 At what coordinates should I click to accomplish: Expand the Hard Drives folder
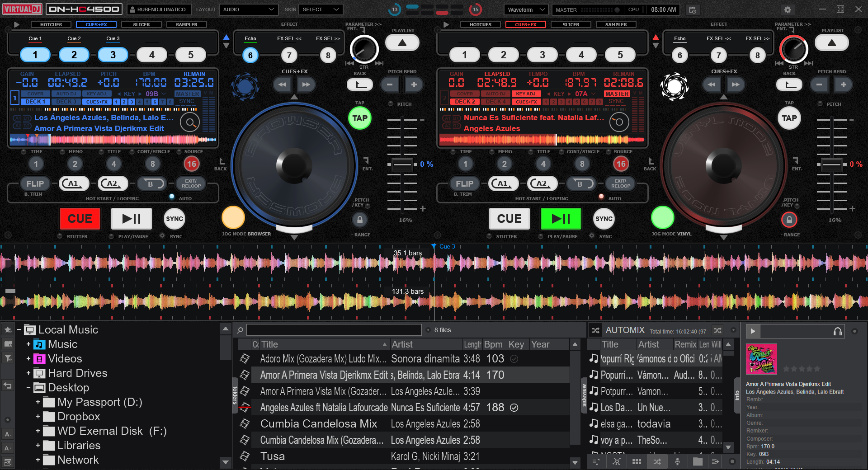(28, 373)
